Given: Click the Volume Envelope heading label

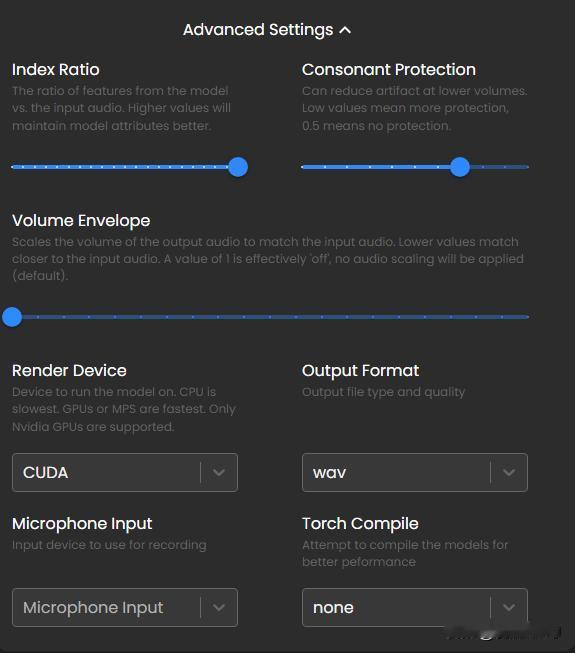Looking at the screenshot, I should pyautogui.click(x=81, y=221).
